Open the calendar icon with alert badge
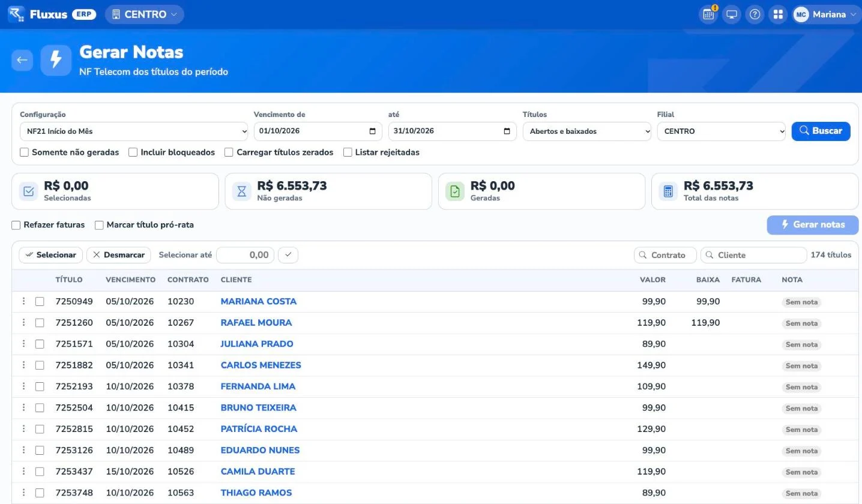Screen dimensions: 862x504 708,14
